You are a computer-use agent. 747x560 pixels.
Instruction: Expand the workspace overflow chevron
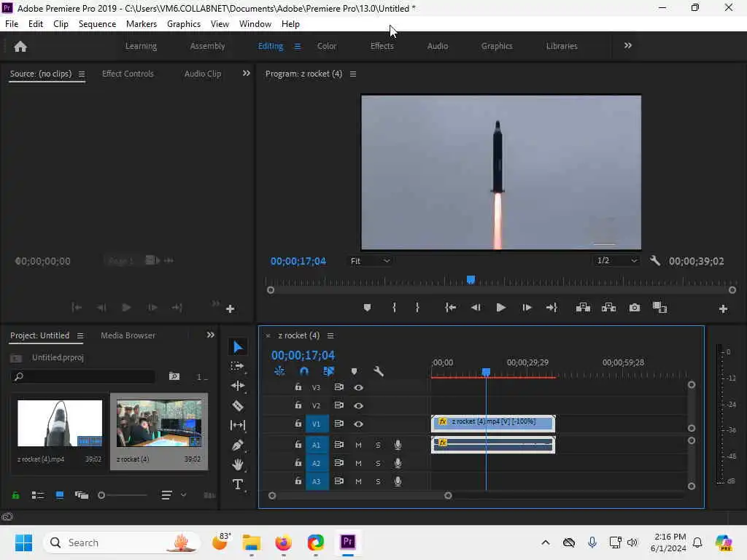pyautogui.click(x=627, y=45)
